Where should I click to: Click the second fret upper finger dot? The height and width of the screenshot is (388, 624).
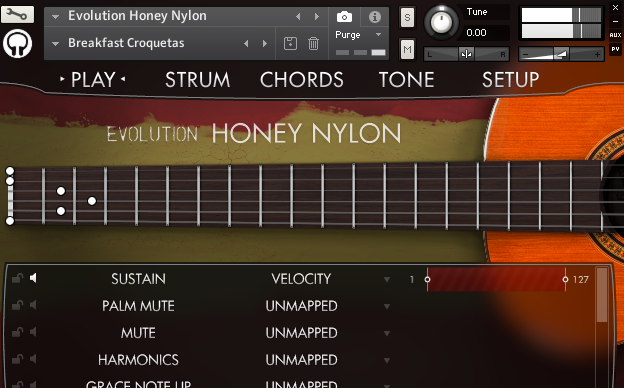click(60, 191)
